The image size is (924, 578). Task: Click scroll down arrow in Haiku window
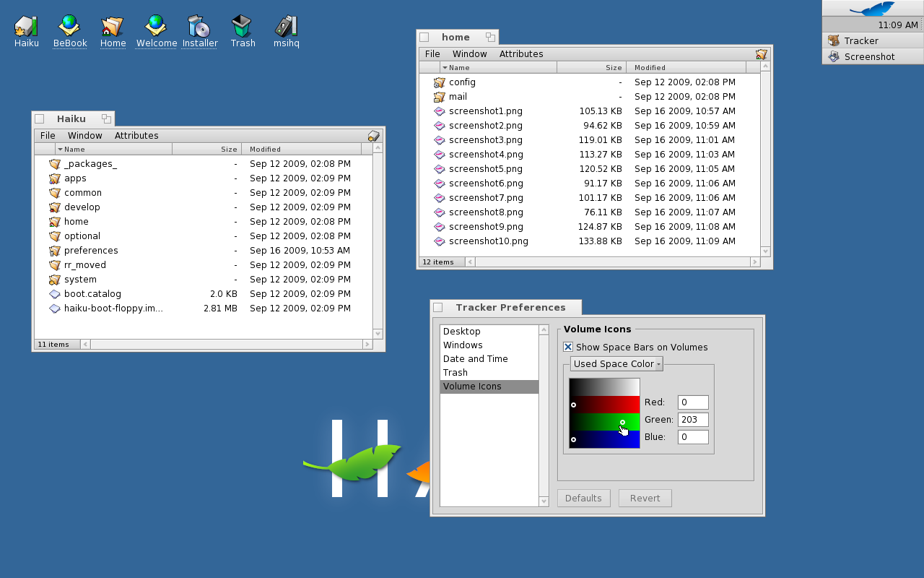point(378,334)
